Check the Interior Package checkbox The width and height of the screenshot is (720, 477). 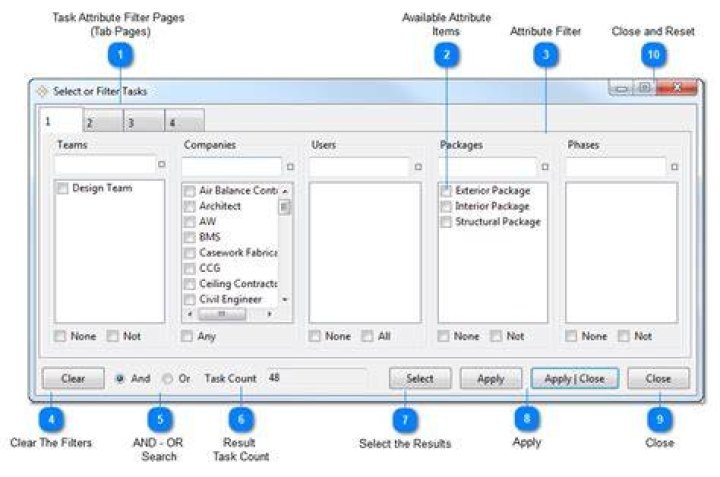coord(445,207)
